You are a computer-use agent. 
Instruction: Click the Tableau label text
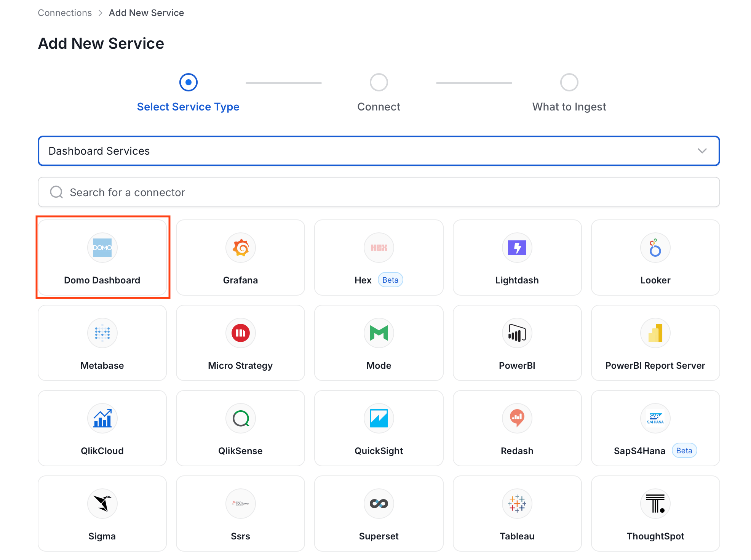pyautogui.click(x=517, y=536)
